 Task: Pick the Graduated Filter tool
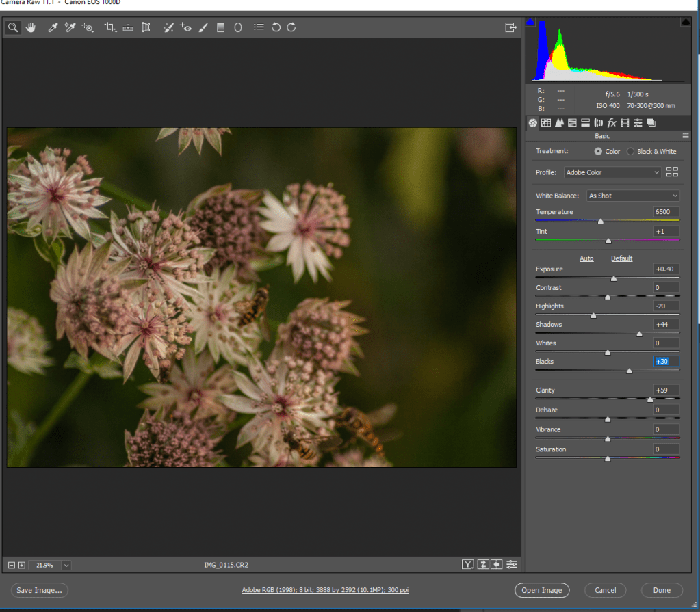220,27
